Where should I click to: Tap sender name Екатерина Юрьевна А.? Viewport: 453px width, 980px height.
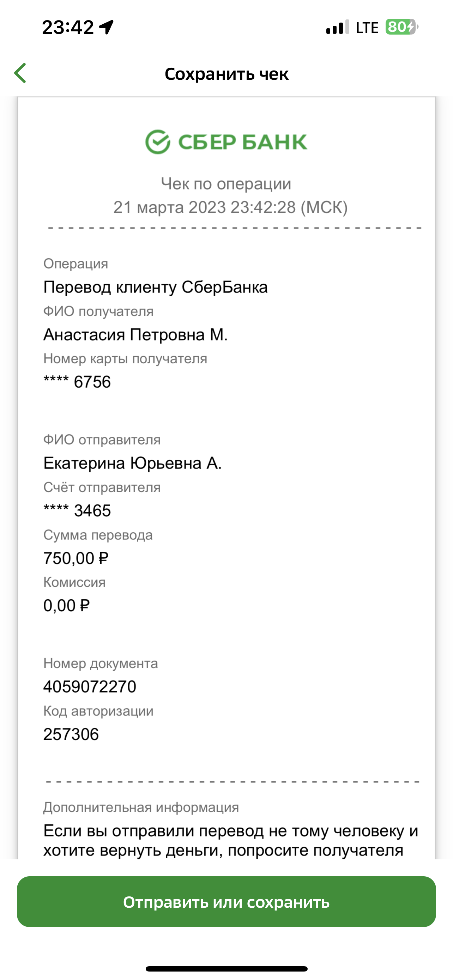coord(132,463)
